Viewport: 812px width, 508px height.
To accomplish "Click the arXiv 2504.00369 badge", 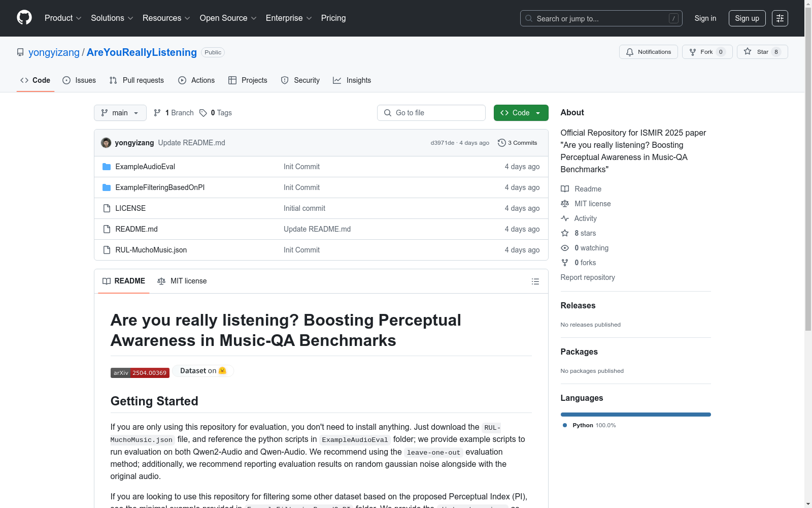I will [x=140, y=373].
